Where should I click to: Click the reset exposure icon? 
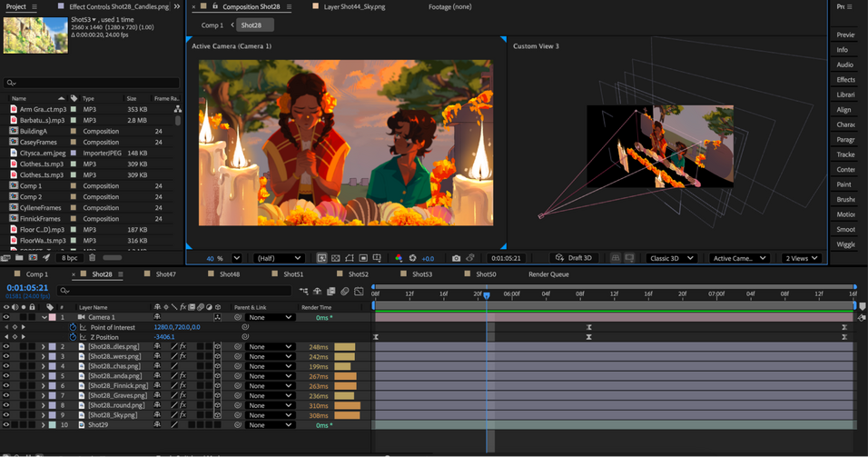point(412,258)
